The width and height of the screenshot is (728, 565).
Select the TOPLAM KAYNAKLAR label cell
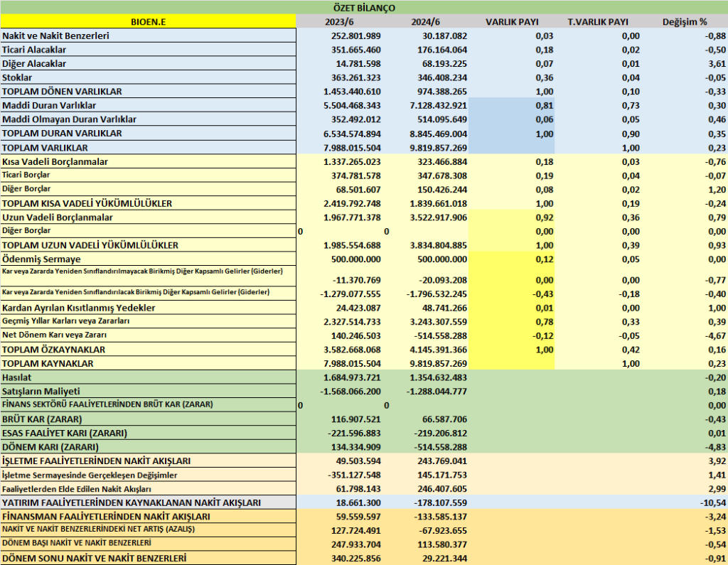point(148,363)
